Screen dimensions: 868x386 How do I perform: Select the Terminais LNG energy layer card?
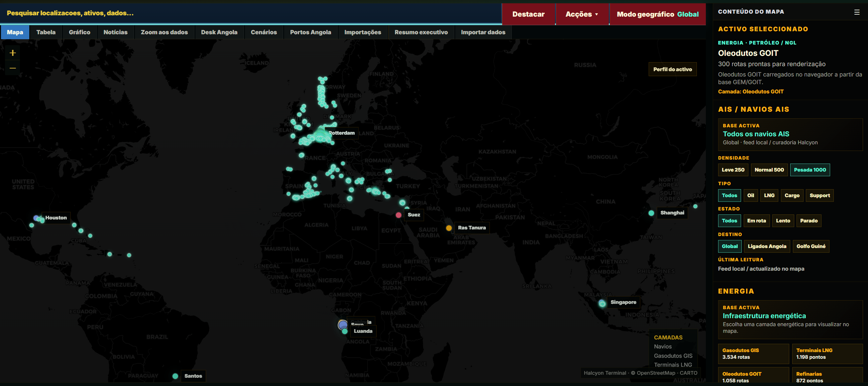827,354
